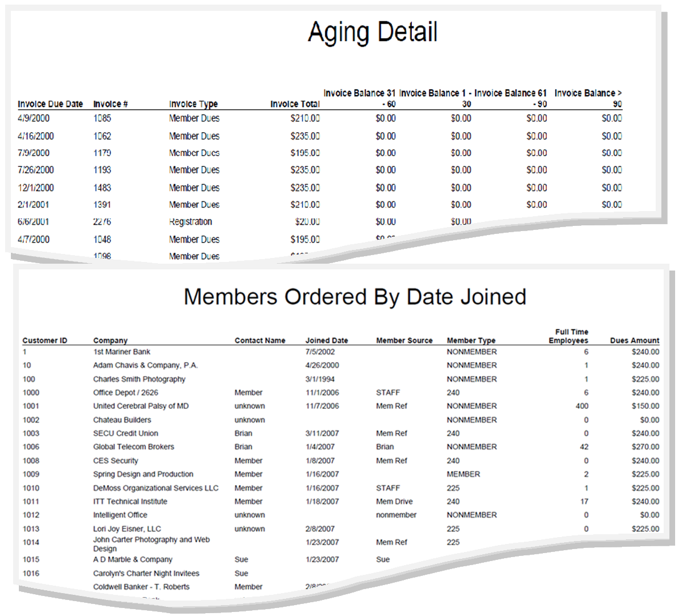The height and width of the screenshot is (616, 686).
Task: Click the due date 2/1/2001
Action: pos(33,205)
